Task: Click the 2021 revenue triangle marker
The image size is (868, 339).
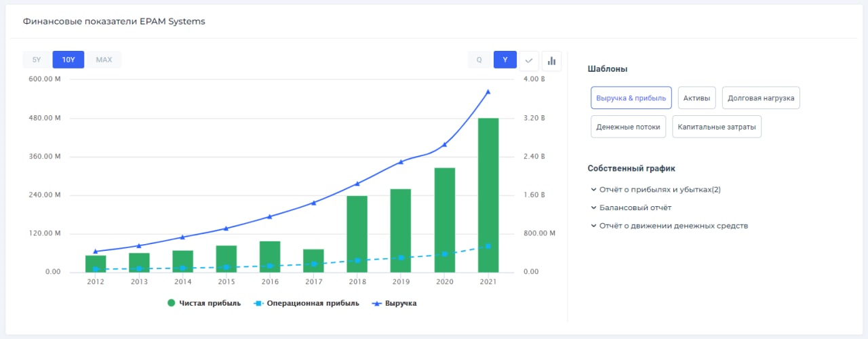Action: tap(488, 92)
